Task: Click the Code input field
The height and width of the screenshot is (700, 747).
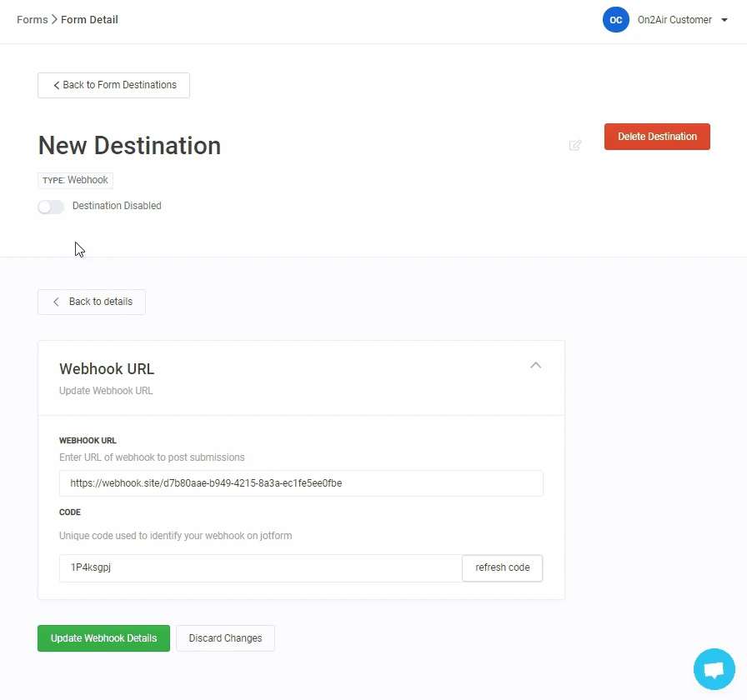Action: tap(260, 567)
